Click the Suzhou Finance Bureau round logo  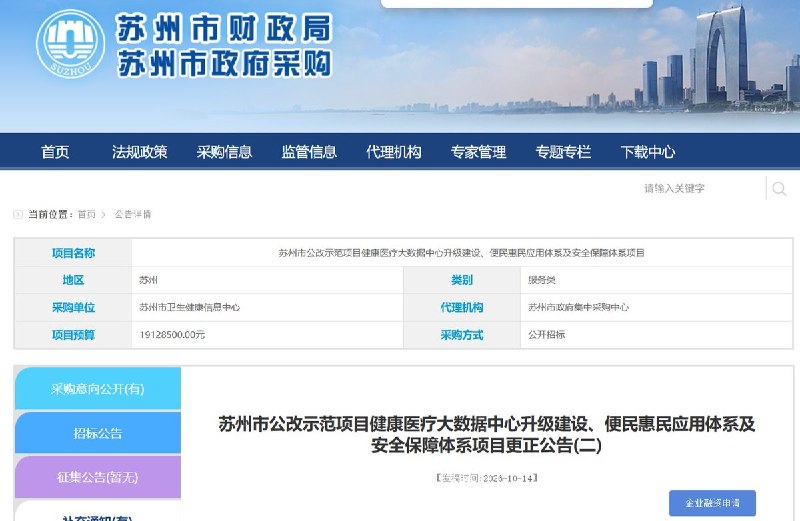click(70, 44)
